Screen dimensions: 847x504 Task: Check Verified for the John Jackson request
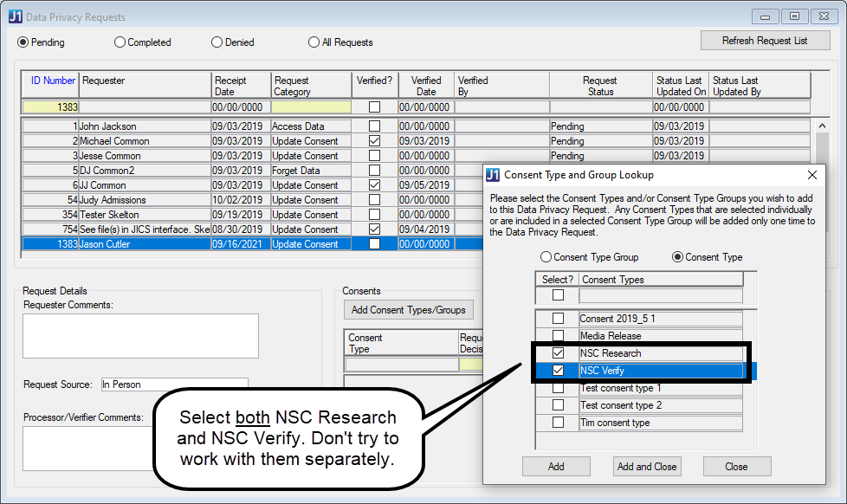point(374,126)
